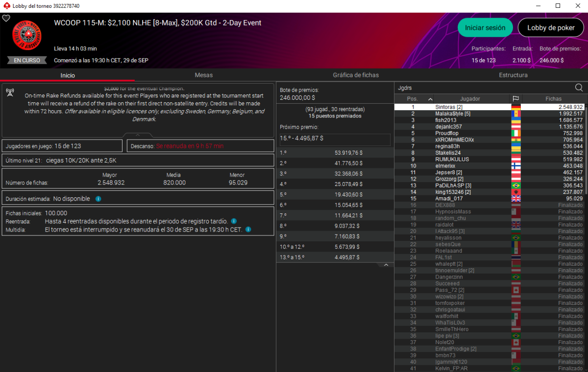Click Brazil flag beside Dangerzinn

515,277
